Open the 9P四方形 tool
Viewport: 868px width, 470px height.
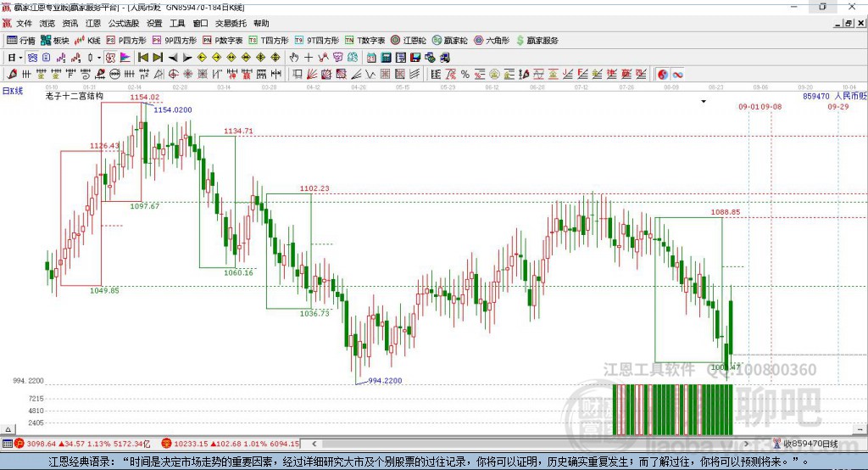[175, 41]
